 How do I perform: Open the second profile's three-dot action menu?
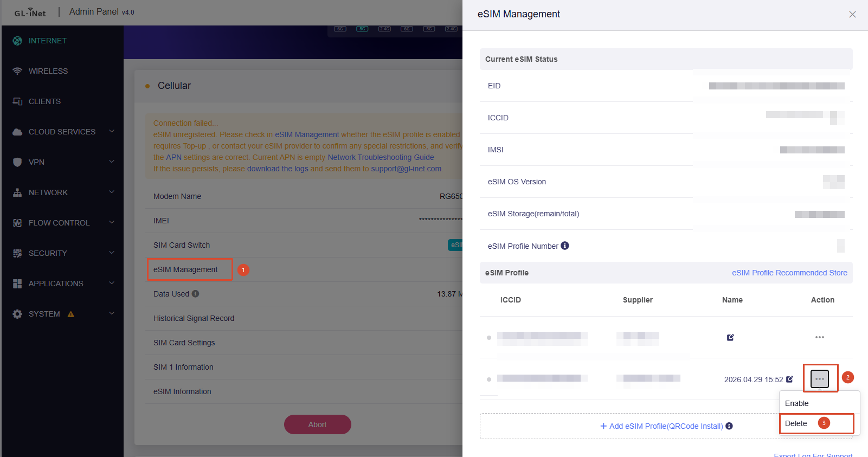pyautogui.click(x=820, y=379)
